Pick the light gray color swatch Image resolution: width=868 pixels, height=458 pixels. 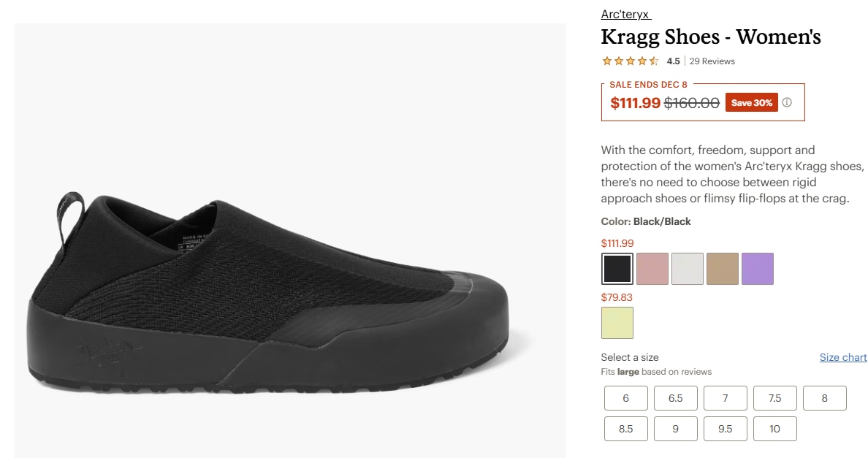coord(688,269)
